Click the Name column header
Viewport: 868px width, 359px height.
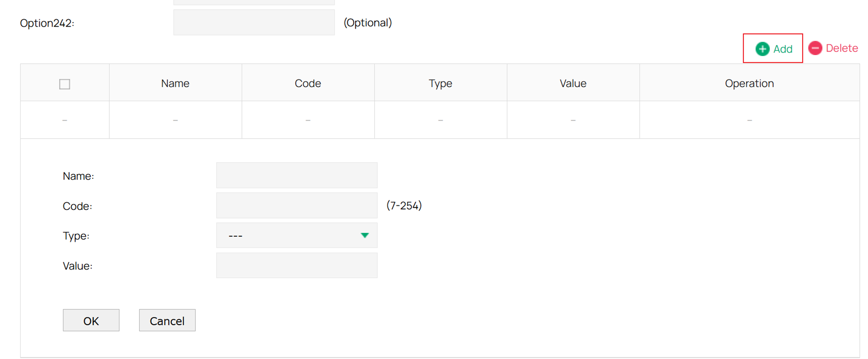coord(175,83)
